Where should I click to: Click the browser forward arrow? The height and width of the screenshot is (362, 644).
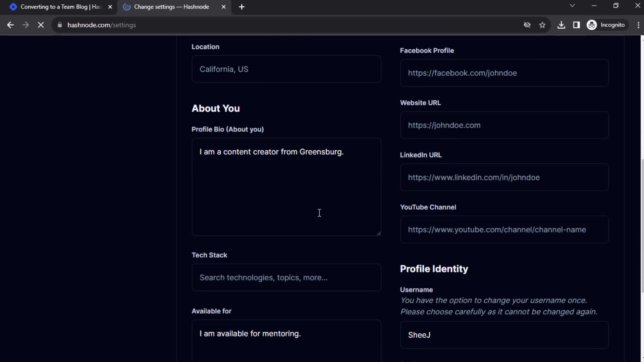point(25,25)
